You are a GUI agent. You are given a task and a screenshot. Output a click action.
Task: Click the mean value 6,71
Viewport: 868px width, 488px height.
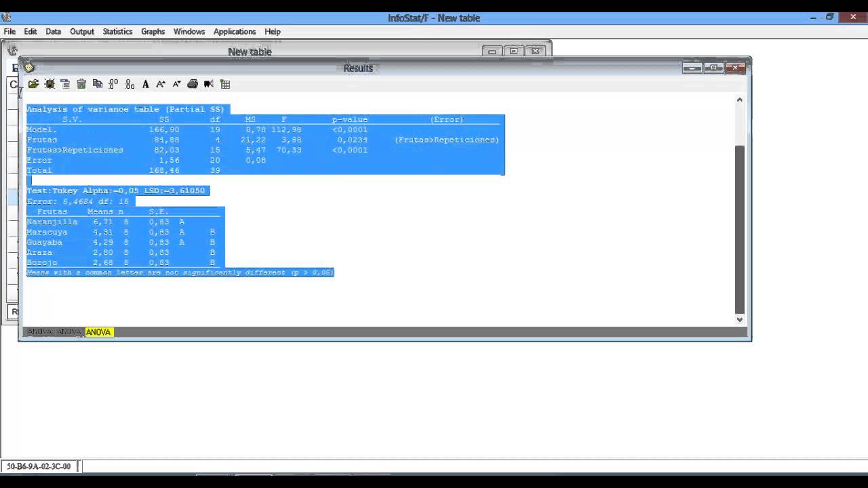(x=102, y=222)
